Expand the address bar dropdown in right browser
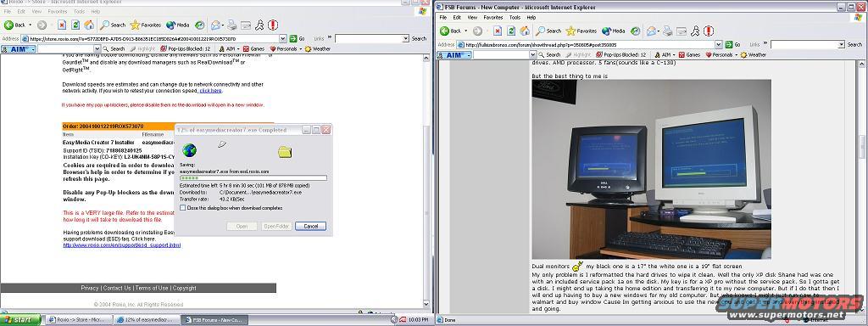Image resolution: width=868 pixels, height=326 pixels. 719,44
